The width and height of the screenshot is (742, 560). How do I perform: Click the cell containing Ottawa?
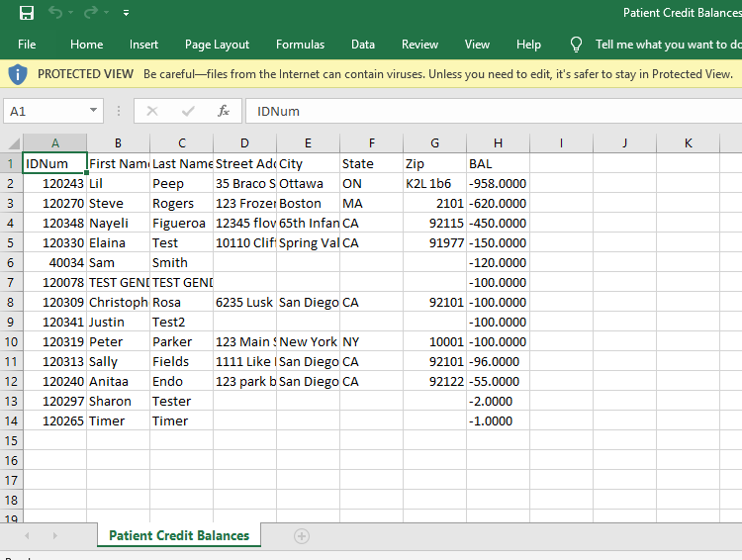click(x=307, y=183)
